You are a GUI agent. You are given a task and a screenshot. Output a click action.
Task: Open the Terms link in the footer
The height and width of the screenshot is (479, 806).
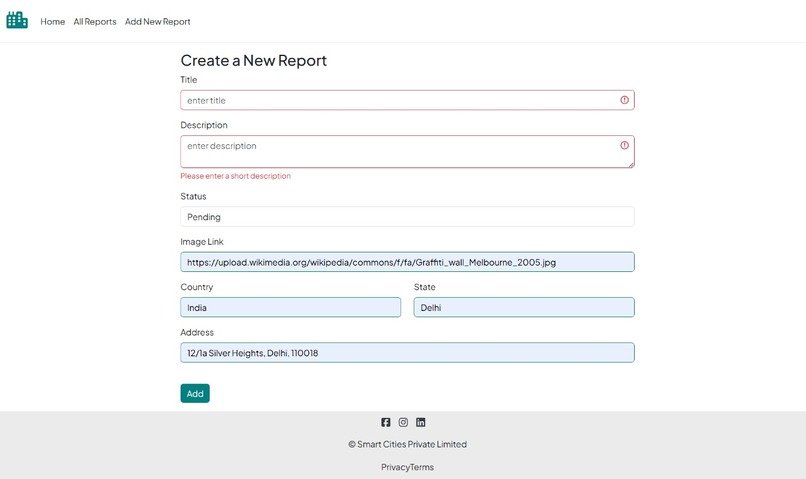(422, 467)
